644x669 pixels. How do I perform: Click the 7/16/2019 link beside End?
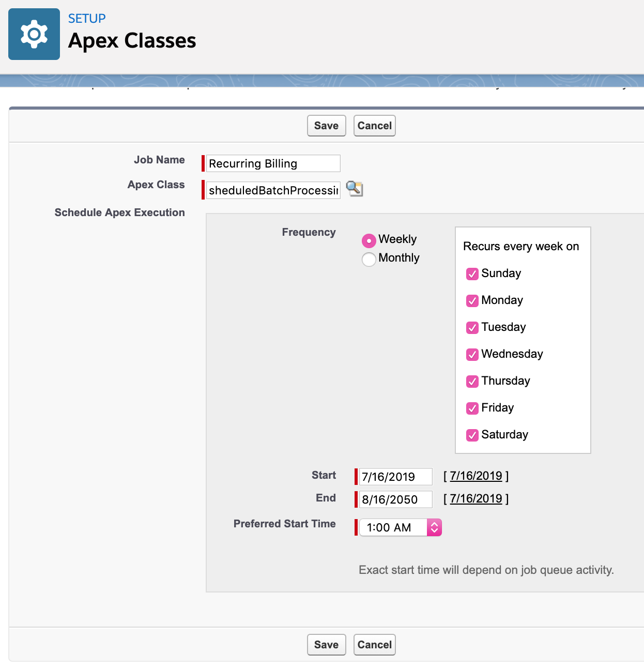point(476,498)
